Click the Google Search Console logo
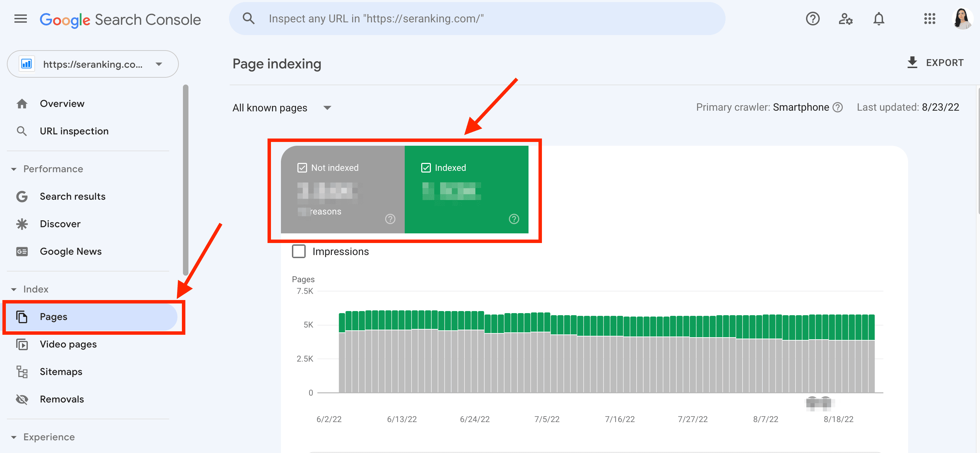980x453 pixels. tap(120, 19)
